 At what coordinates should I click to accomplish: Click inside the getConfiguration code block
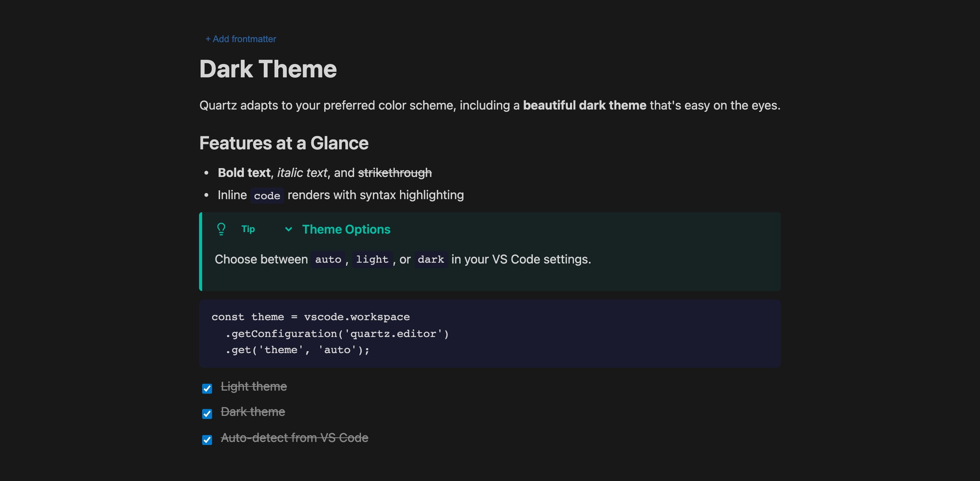pyautogui.click(x=337, y=333)
